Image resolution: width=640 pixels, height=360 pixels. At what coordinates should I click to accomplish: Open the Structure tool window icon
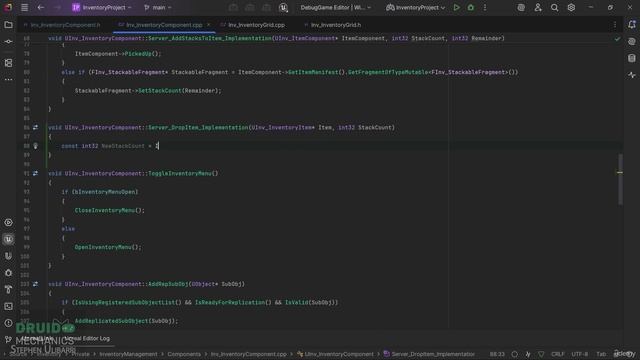coord(8,63)
